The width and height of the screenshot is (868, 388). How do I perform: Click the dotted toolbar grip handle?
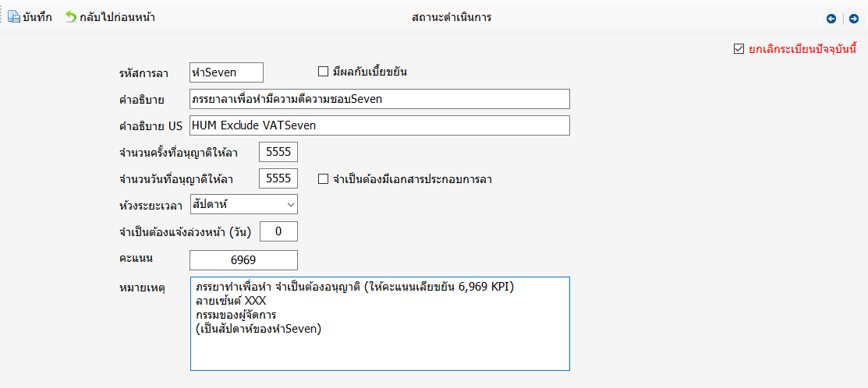pos(2,17)
